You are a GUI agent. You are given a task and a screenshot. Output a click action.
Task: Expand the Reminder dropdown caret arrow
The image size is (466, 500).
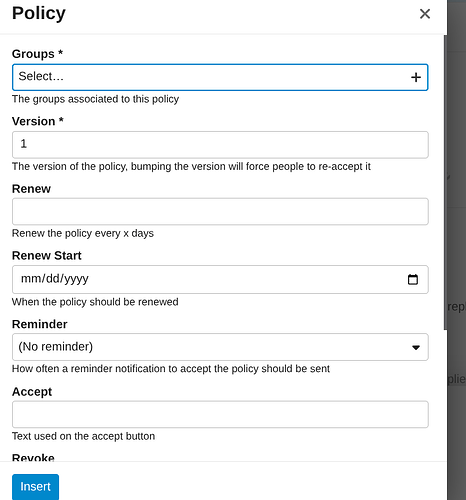416,347
